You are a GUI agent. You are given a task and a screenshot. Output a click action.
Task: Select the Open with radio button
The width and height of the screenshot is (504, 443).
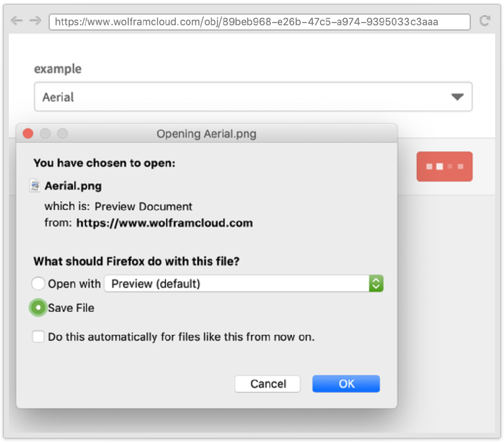(x=38, y=284)
